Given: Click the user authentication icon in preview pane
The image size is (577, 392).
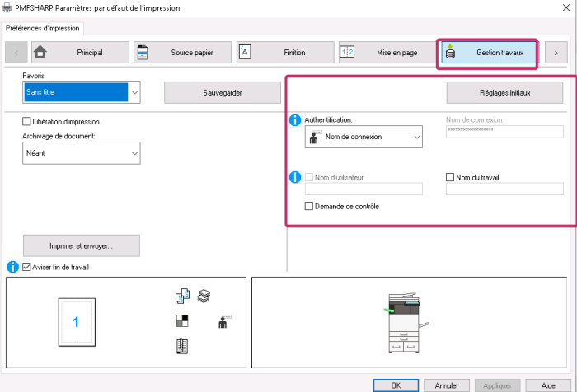Looking at the screenshot, I should pyautogui.click(x=224, y=322).
